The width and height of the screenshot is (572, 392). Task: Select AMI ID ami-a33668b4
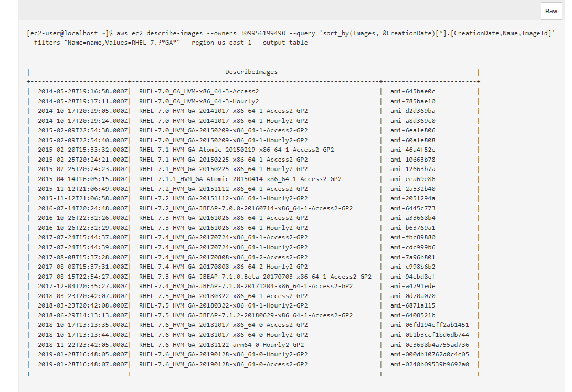412,218
